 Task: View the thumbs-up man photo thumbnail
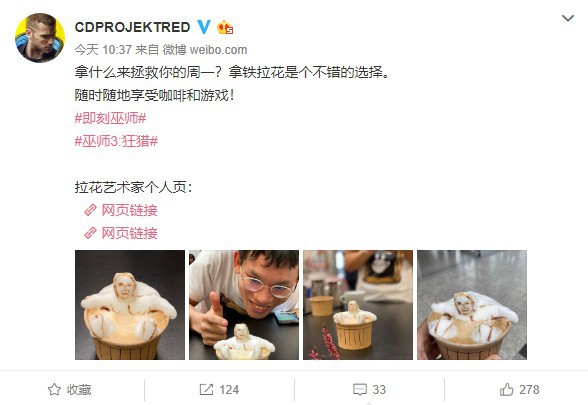244,305
